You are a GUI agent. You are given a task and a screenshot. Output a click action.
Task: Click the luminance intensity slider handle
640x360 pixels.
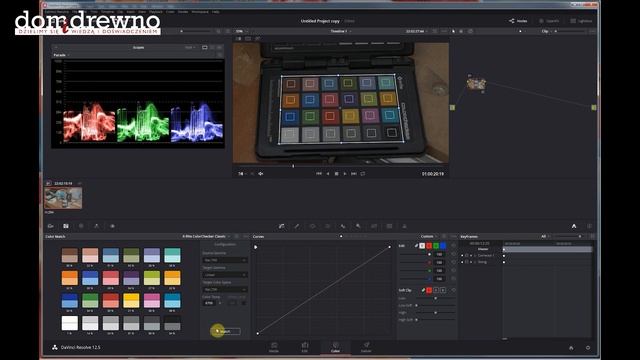click(429, 254)
